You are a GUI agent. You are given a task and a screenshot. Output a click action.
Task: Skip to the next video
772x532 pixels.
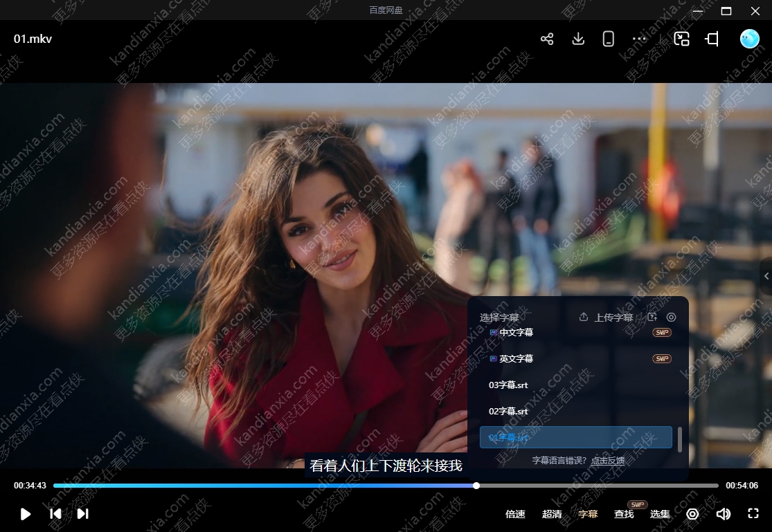coord(82,514)
